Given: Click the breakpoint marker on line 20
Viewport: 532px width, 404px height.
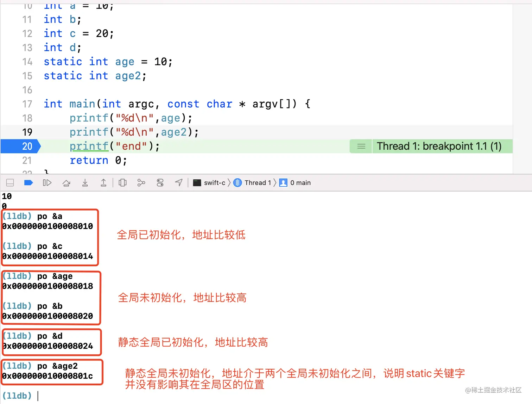Looking at the screenshot, I should [x=21, y=146].
